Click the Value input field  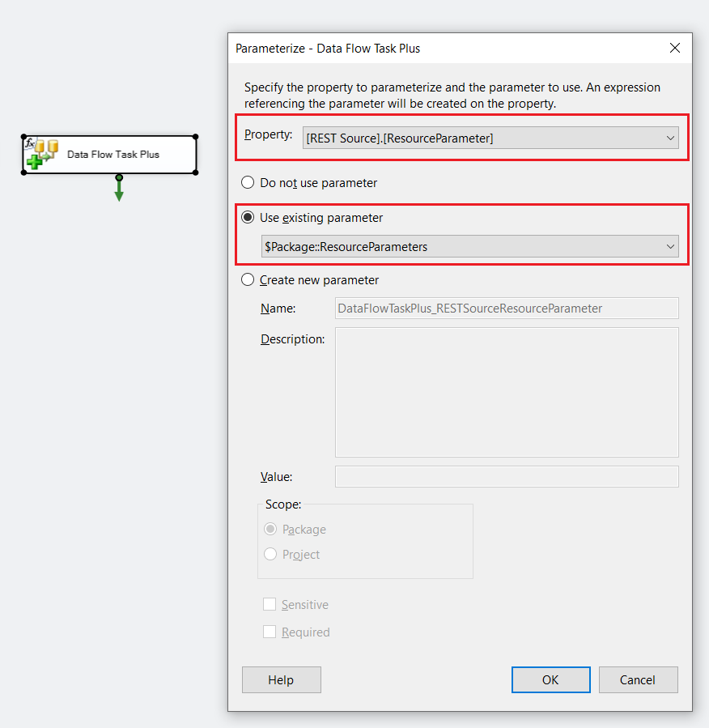(x=506, y=477)
